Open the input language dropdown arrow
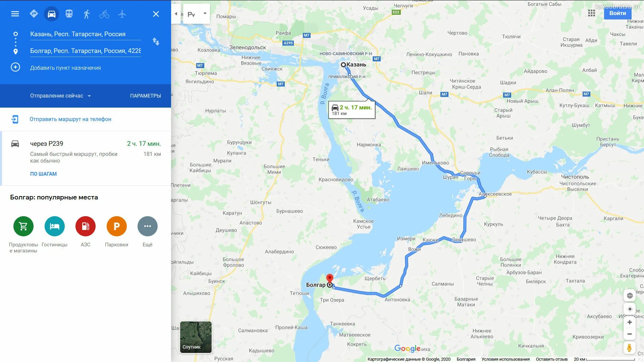Viewport: 644px width, 362px height. (x=205, y=14)
